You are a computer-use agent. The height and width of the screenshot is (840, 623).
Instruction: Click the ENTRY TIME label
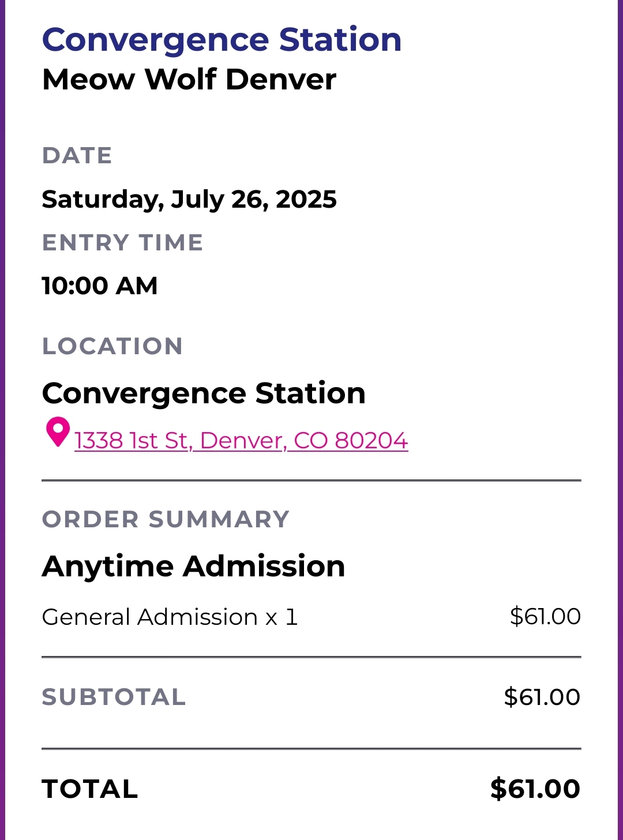tap(123, 243)
